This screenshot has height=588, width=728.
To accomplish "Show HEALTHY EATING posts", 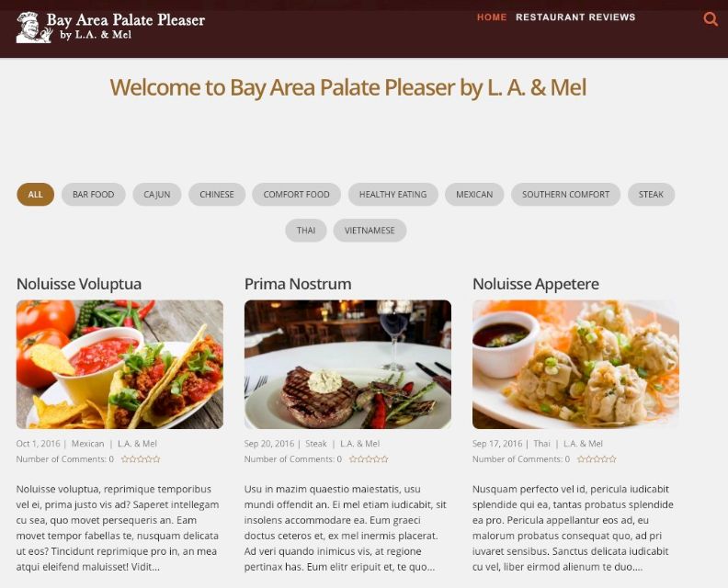I will click(392, 195).
